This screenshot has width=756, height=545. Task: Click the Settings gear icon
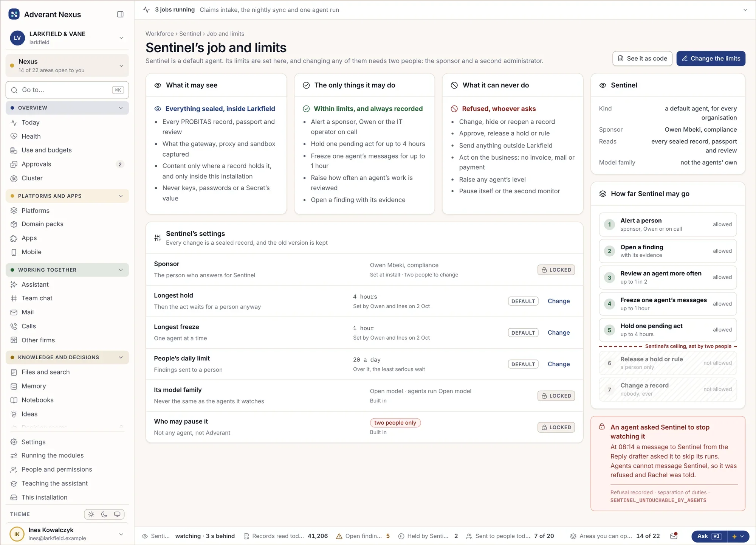(x=14, y=442)
